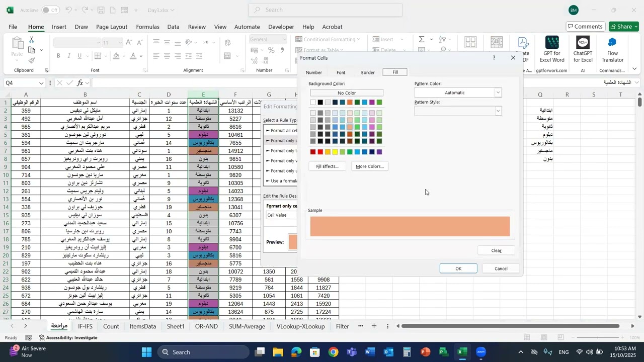644x362 pixels.
Task: Open ChatGPT for Excel add-in
Action: click(x=583, y=49)
